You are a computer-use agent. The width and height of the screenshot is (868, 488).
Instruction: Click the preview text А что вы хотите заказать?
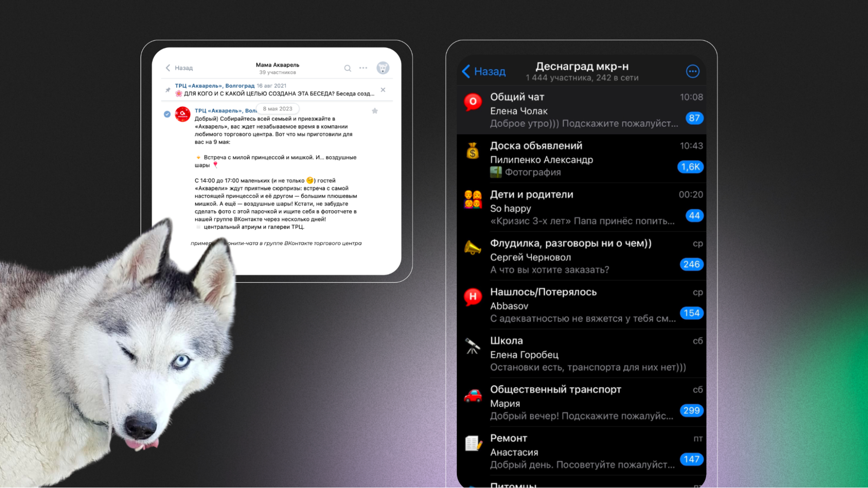tap(550, 270)
